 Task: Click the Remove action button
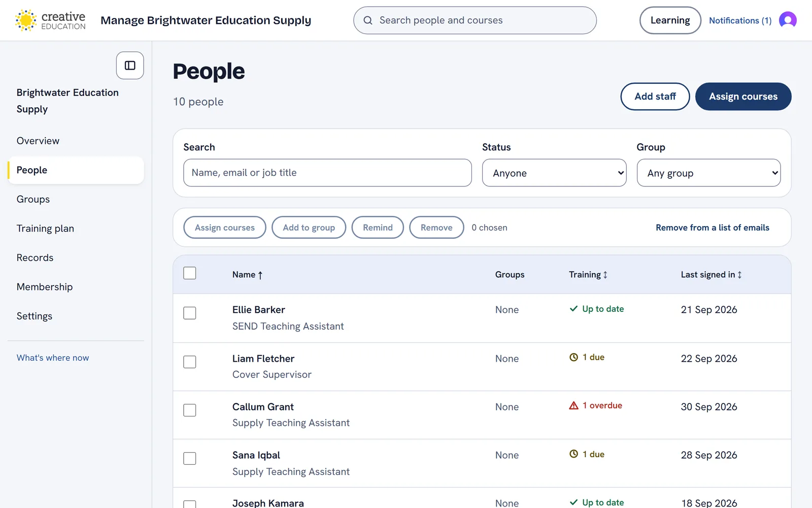[436, 228]
